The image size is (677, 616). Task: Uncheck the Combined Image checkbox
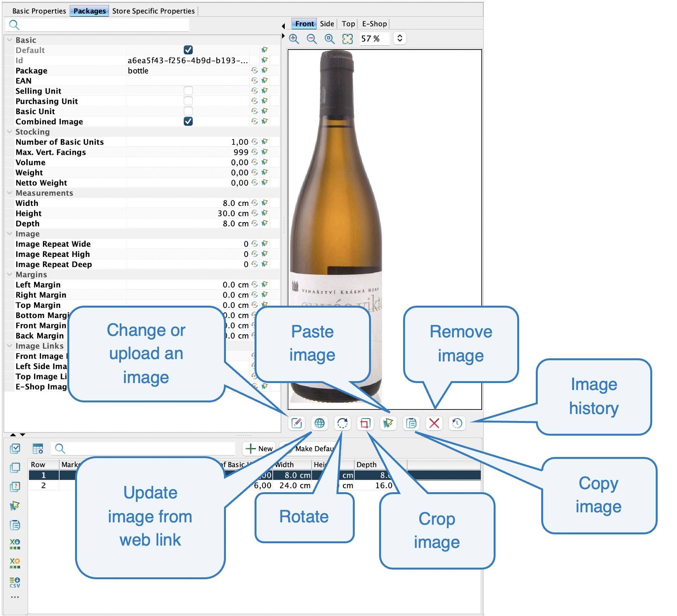[x=188, y=121]
